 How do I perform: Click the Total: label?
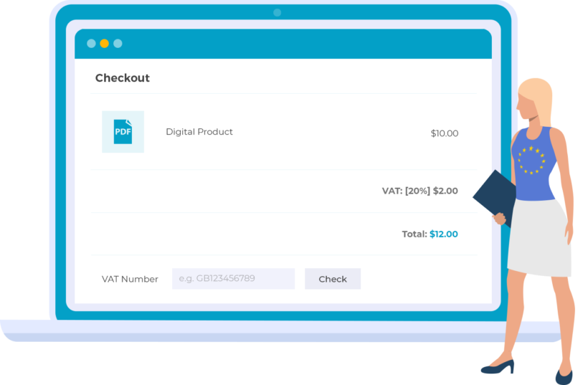414,234
